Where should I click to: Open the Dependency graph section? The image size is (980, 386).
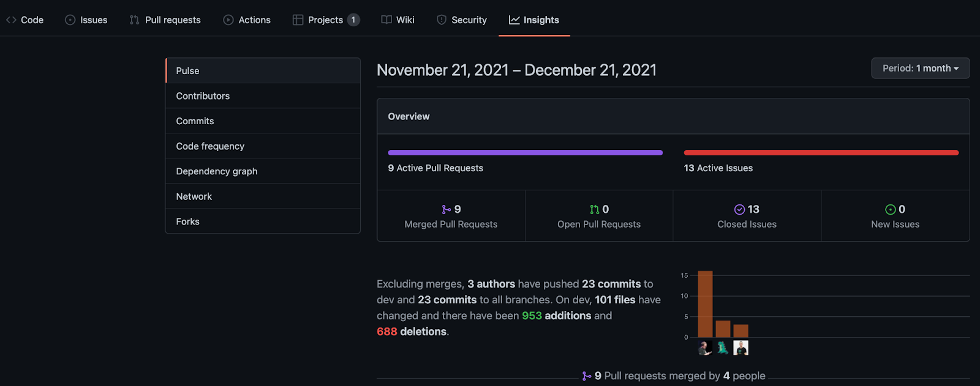pos(217,171)
